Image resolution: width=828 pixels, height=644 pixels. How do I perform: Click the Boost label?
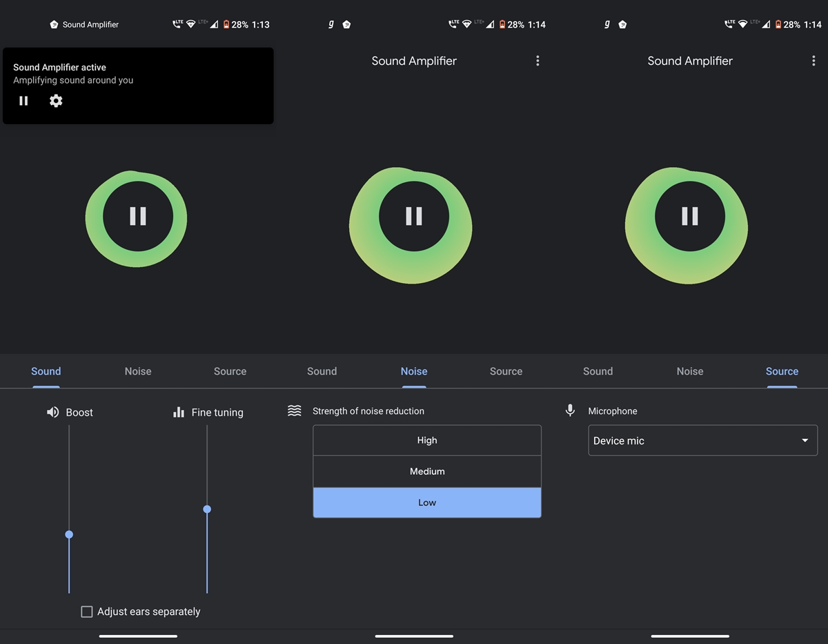coord(79,412)
